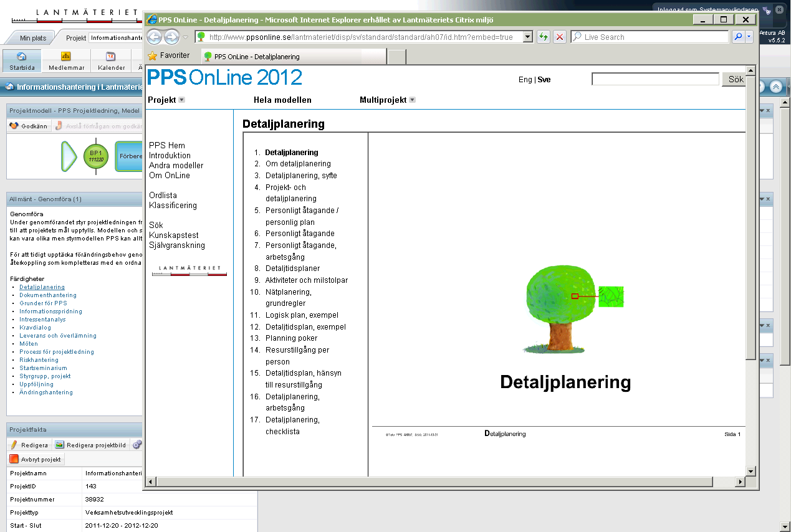Open the address bar URL dropdown
791x532 pixels.
pyautogui.click(x=528, y=37)
